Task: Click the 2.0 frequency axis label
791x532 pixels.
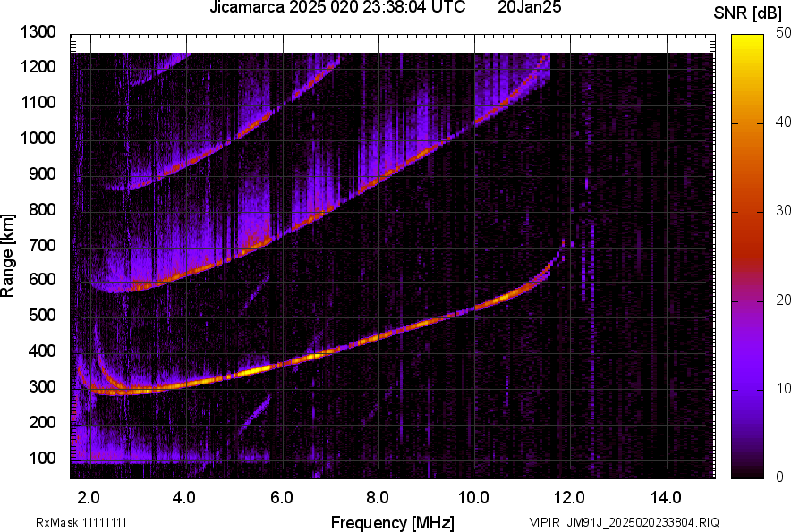Action: coord(89,498)
